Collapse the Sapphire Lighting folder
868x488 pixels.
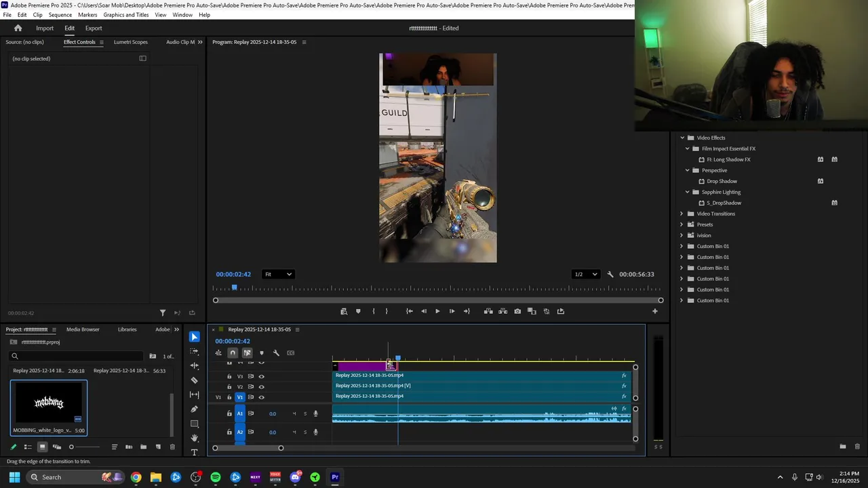point(687,192)
